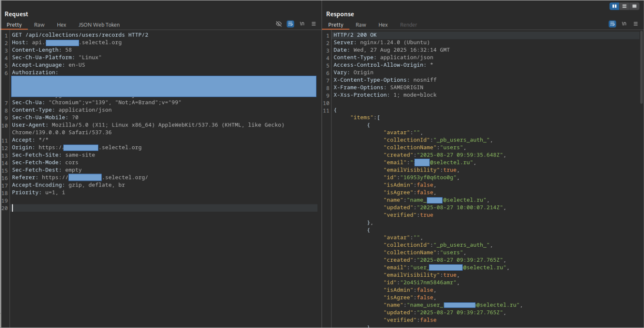Click the eye-slash icon in the Request pane
644x328 pixels.
point(279,24)
